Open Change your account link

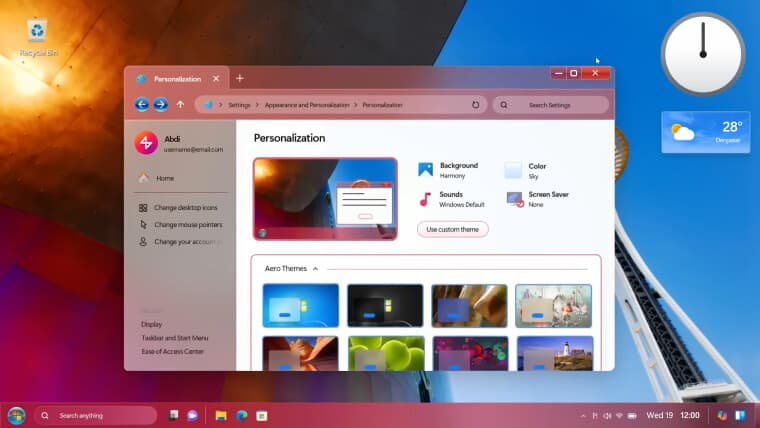pyautogui.click(x=188, y=241)
